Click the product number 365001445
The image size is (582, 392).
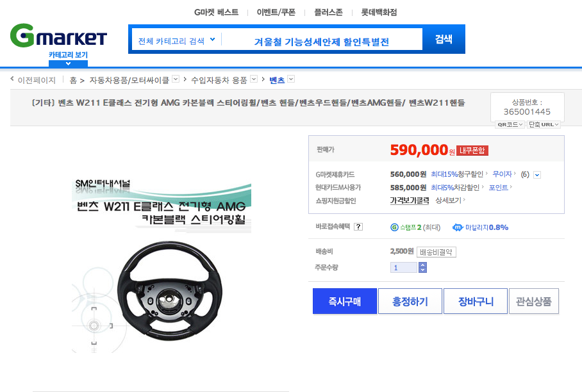coord(527,111)
